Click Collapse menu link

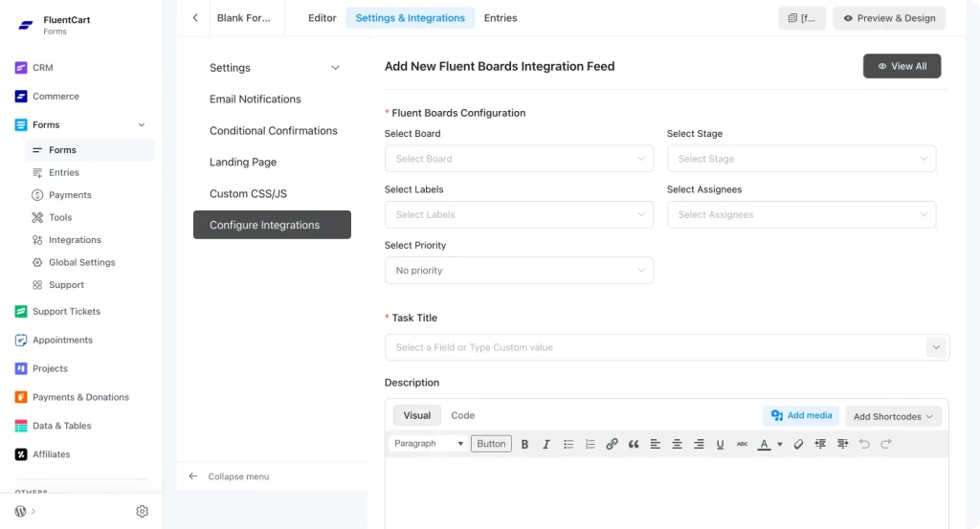(x=229, y=476)
